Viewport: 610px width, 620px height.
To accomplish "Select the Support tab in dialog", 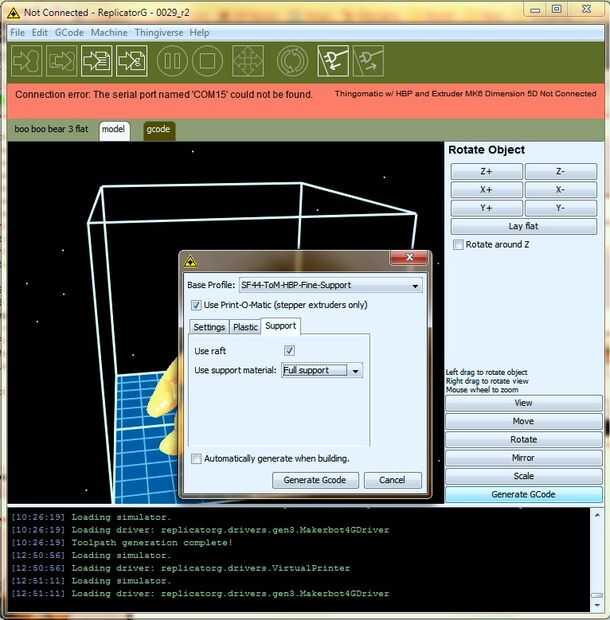I will (x=281, y=326).
